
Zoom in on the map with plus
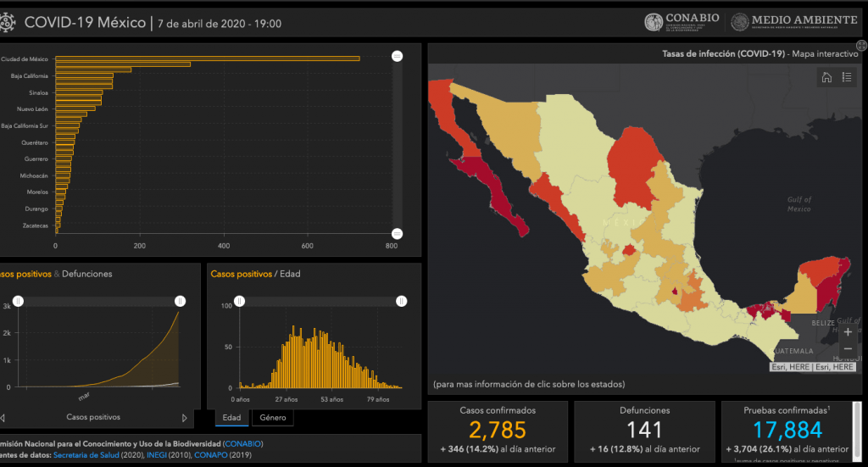(x=848, y=332)
